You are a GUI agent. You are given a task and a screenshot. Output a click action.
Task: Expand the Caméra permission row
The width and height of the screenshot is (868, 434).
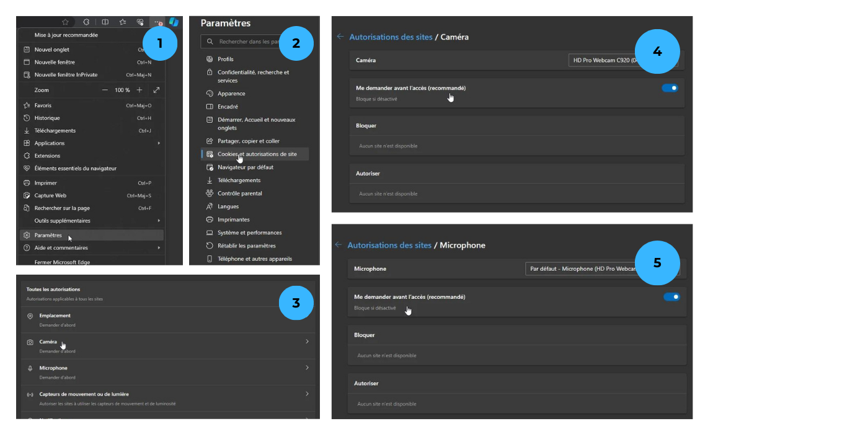(167, 342)
